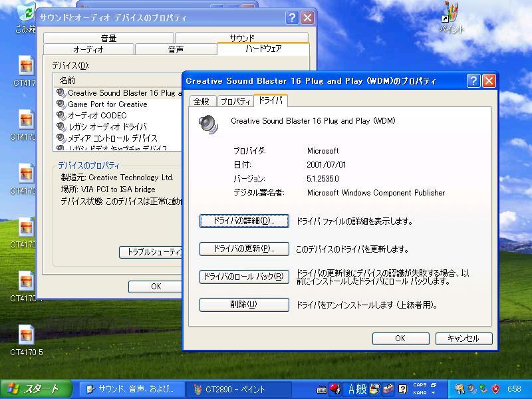This screenshot has width=532, height=399.
Task: Click the 製造元: Creative Technology Ltd. text
Action: pos(117,178)
